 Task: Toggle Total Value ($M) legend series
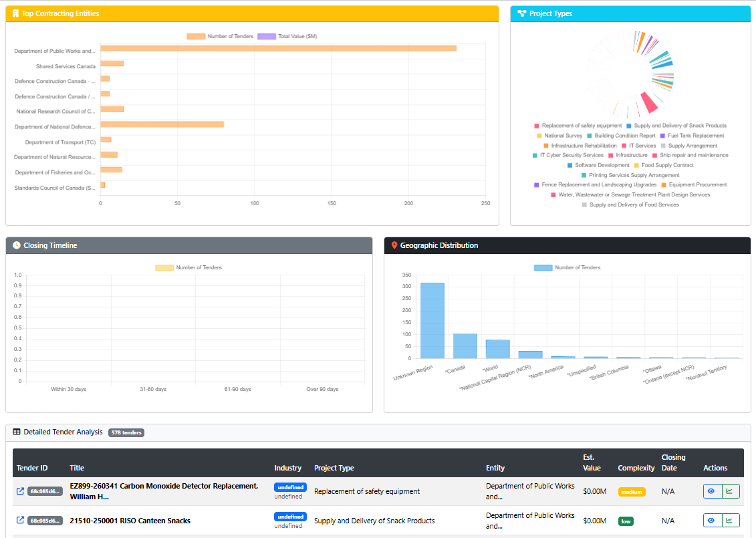[x=287, y=36]
